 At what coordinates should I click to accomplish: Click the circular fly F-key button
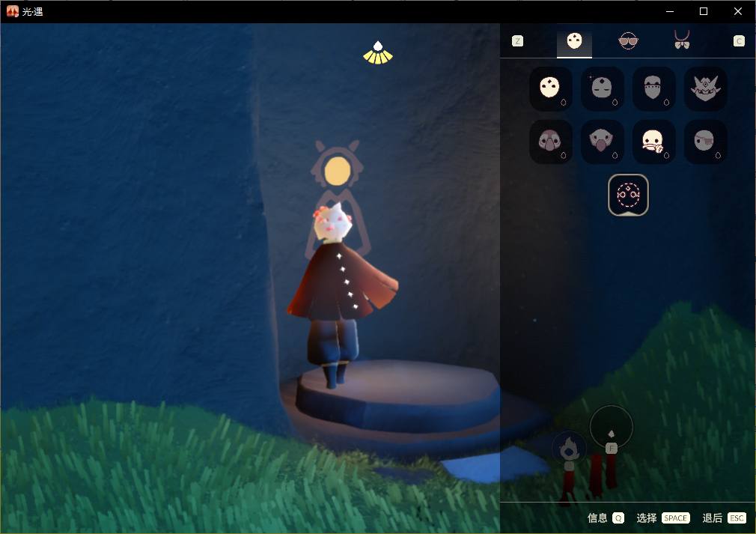(612, 428)
